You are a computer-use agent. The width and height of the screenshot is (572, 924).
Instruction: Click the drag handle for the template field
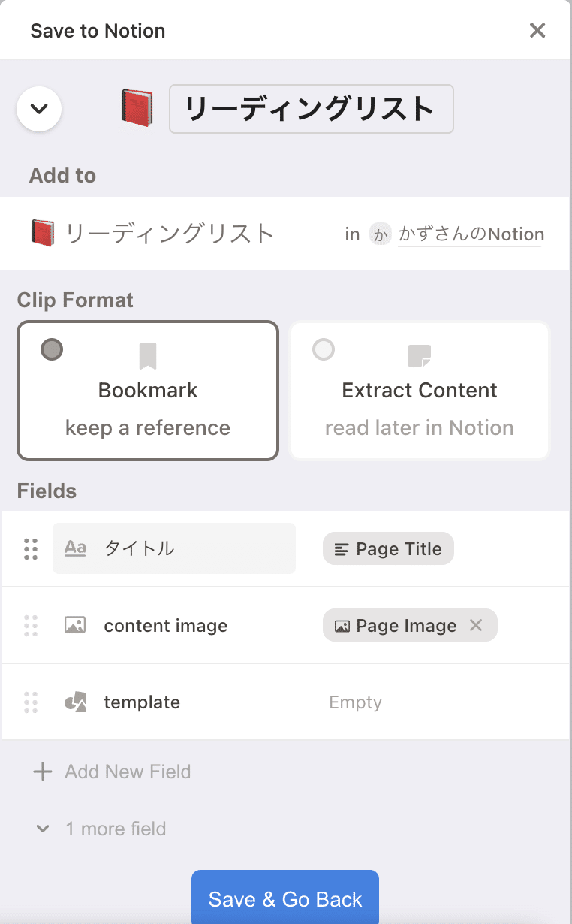tap(31, 702)
